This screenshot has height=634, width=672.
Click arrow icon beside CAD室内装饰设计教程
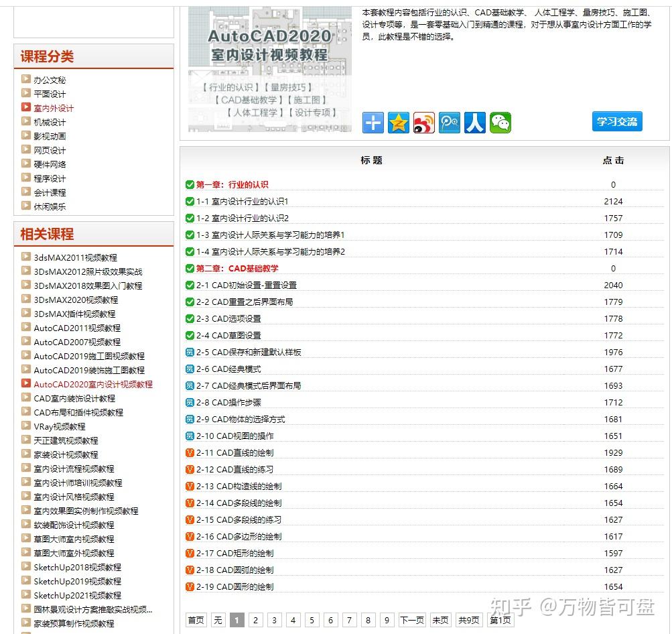pyautogui.click(x=26, y=397)
